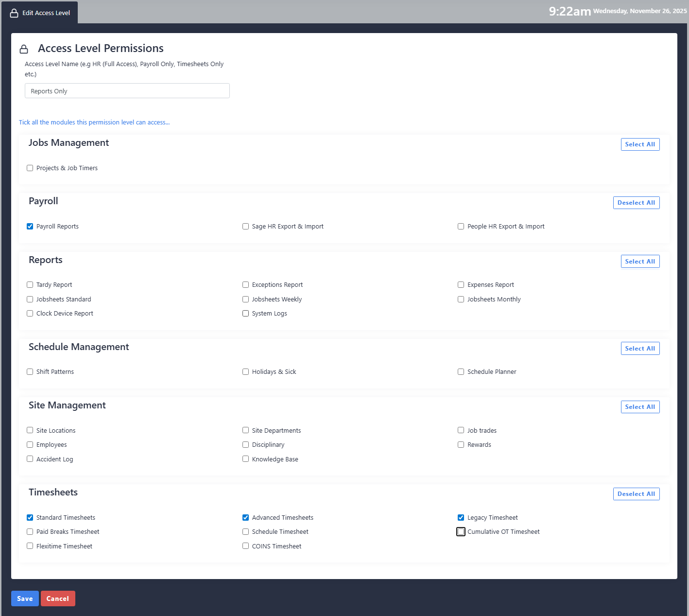Check the Disciplinary module box
Image resolution: width=689 pixels, height=616 pixels.
point(246,445)
